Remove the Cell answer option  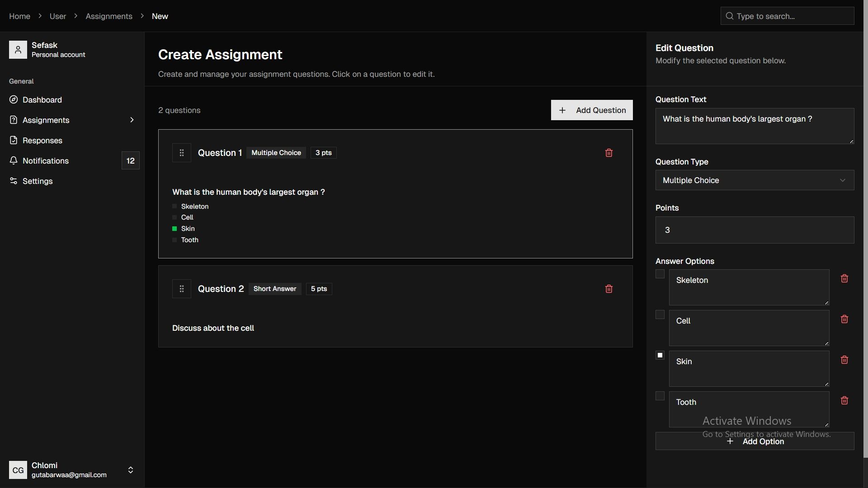coord(844,319)
